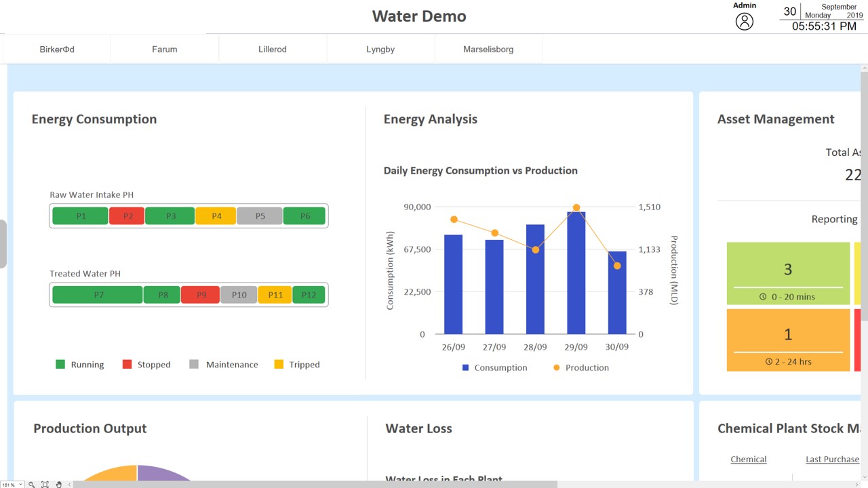Image resolution: width=868 pixels, height=488 pixels.
Task: Click the horizontal scrollbar thumb
Action: pos(315,485)
